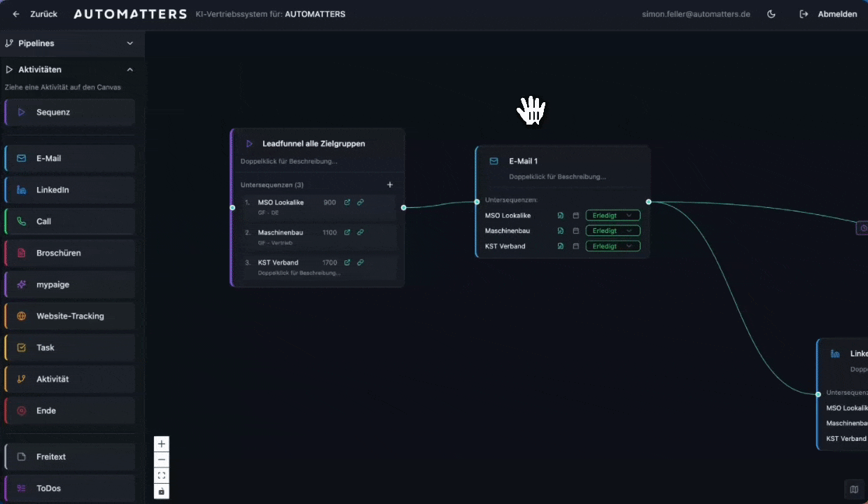Open the document icon for MSO Lookalike in E-Mail 1
Image resolution: width=868 pixels, height=504 pixels.
(x=561, y=216)
